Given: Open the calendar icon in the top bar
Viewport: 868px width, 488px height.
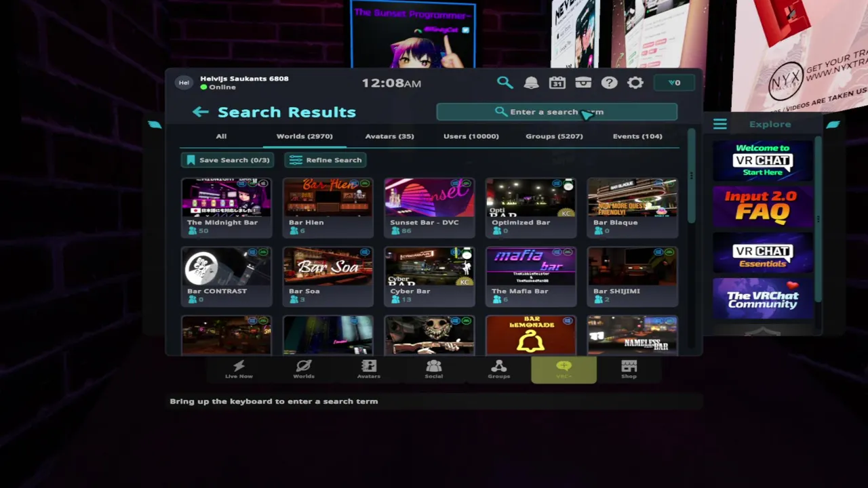Looking at the screenshot, I should [x=557, y=83].
